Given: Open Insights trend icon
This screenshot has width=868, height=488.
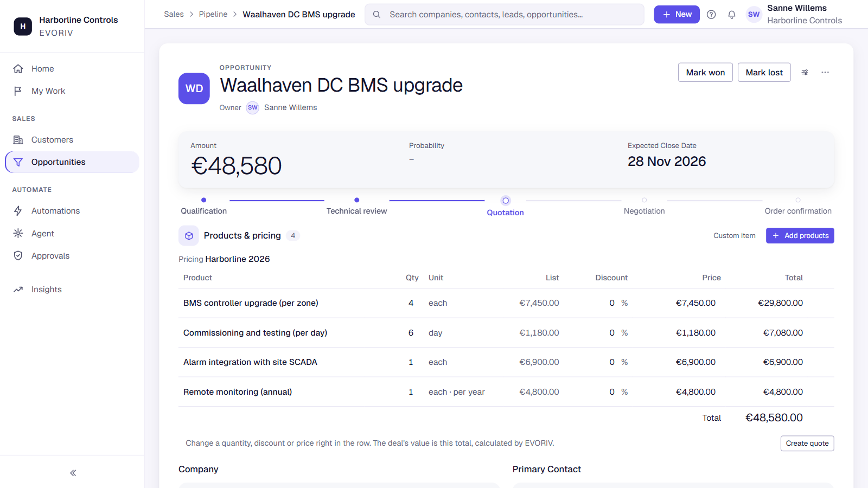Looking at the screenshot, I should (18, 290).
